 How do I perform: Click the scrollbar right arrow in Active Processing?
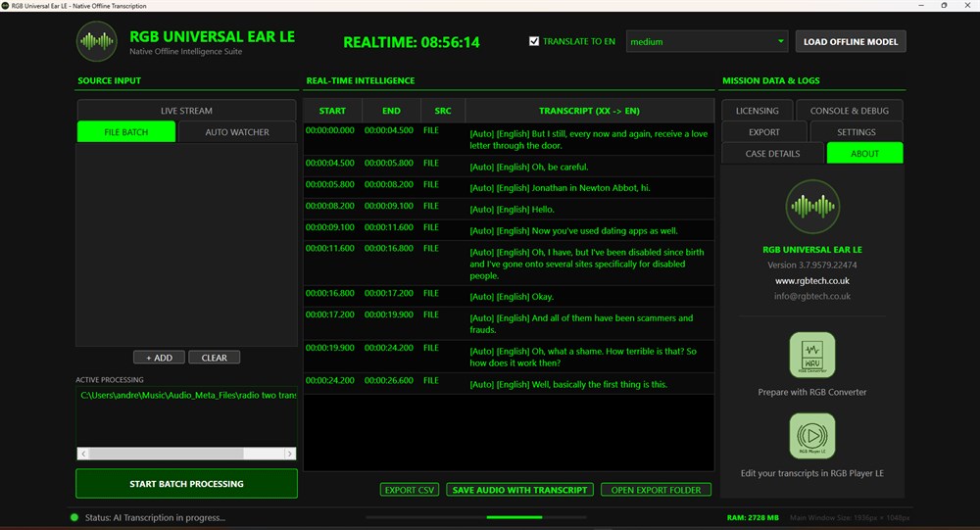click(x=289, y=454)
